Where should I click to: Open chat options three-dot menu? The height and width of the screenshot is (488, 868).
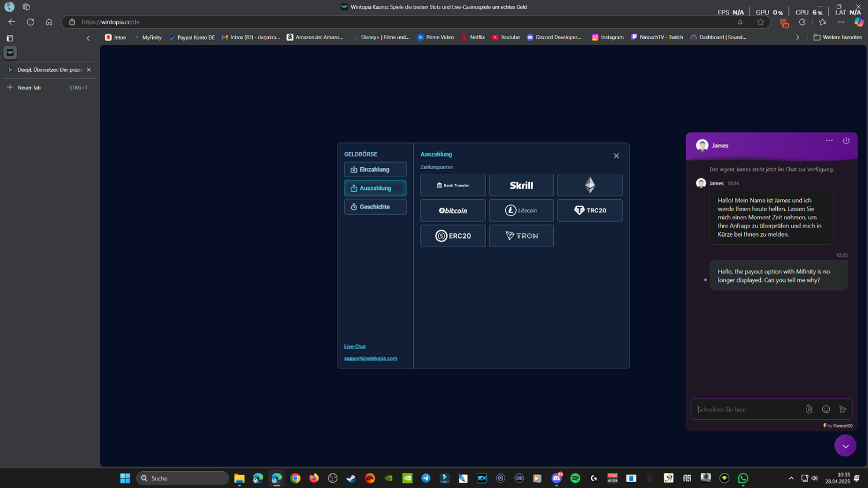coord(829,141)
